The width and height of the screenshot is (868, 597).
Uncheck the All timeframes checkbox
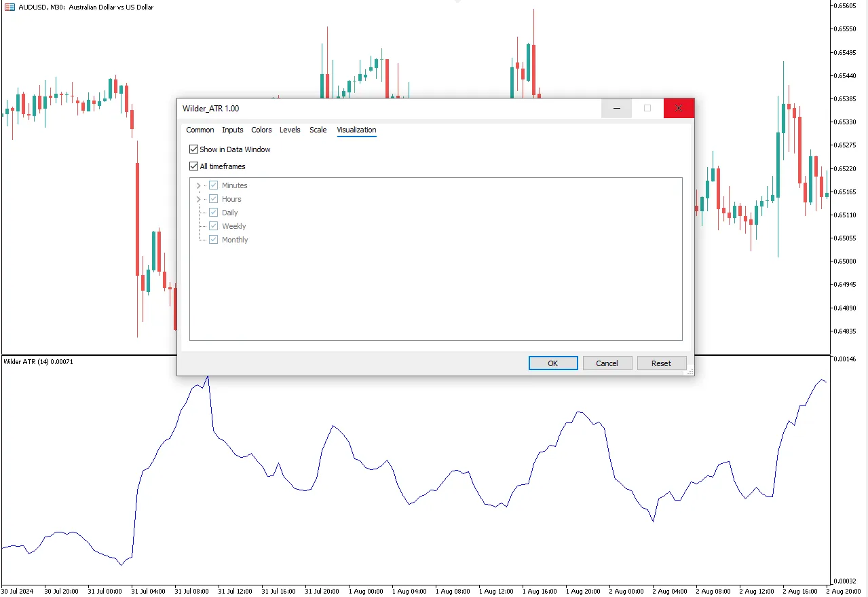click(x=194, y=166)
